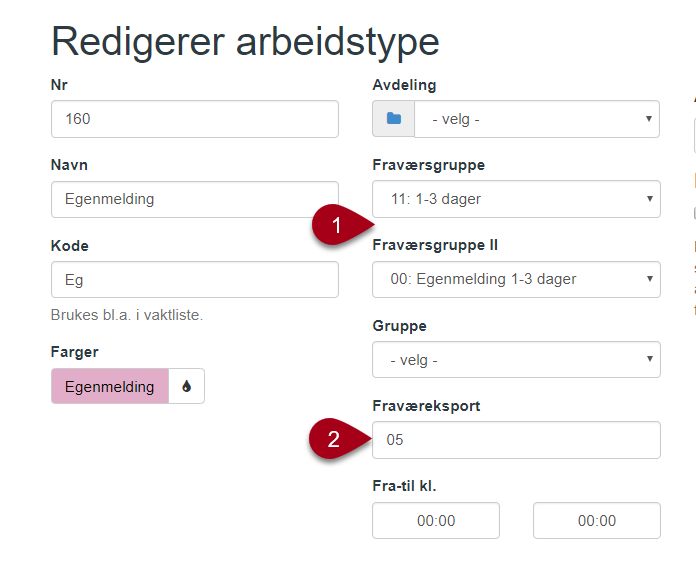Image resolution: width=696 pixels, height=565 pixels.
Task: Open the Avdeling dropdown showing - velg -
Action: 537,119
